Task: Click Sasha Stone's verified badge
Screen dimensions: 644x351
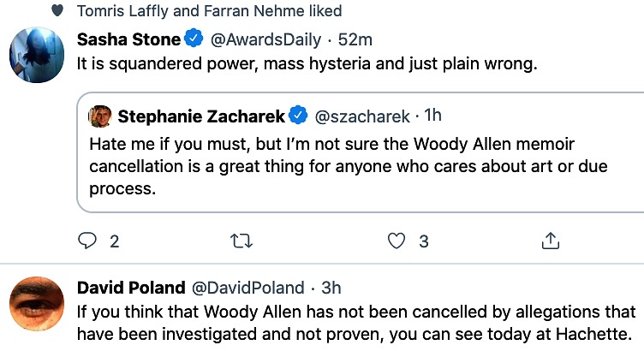Action: pyautogui.click(x=194, y=39)
